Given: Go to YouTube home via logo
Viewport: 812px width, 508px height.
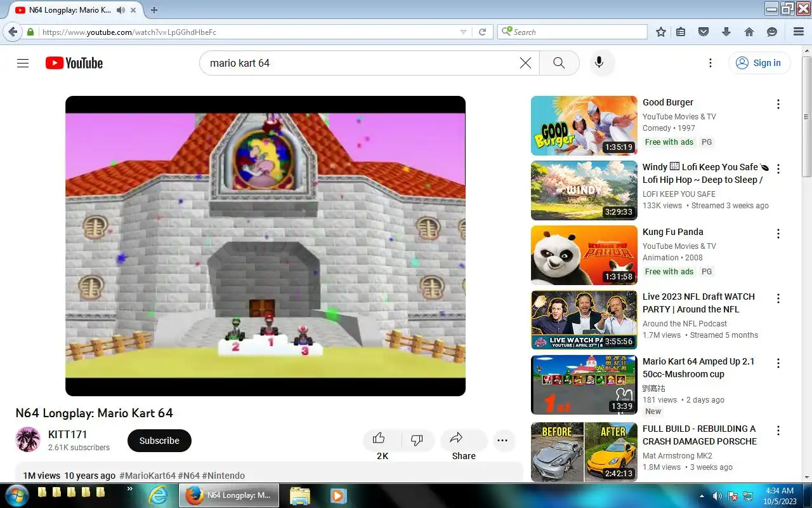Looking at the screenshot, I should [74, 63].
